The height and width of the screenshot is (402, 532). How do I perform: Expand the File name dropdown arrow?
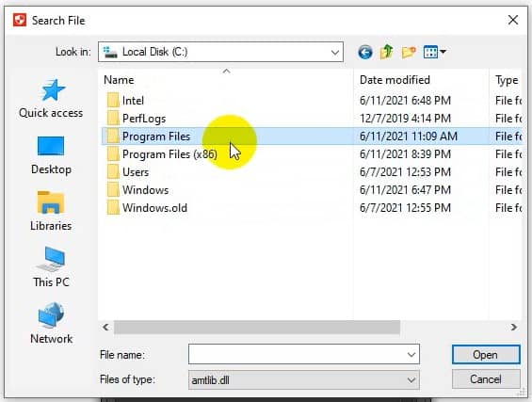click(x=411, y=355)
